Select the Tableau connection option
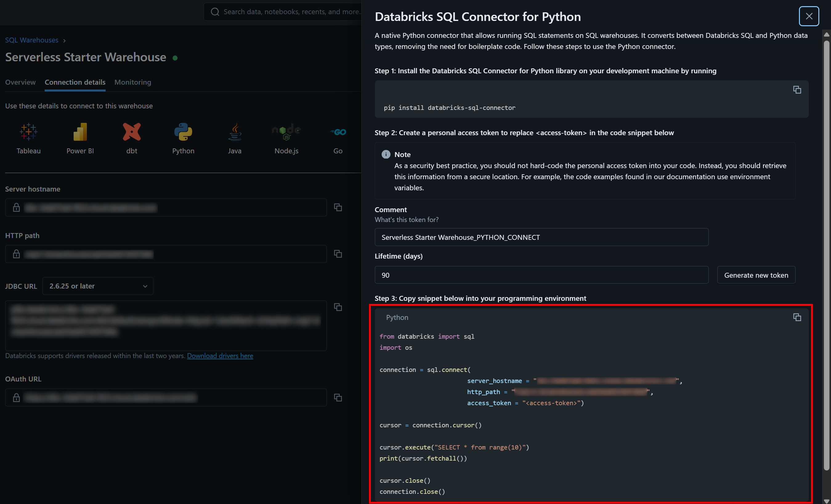831x504 pixels. (x=29, y=138)
